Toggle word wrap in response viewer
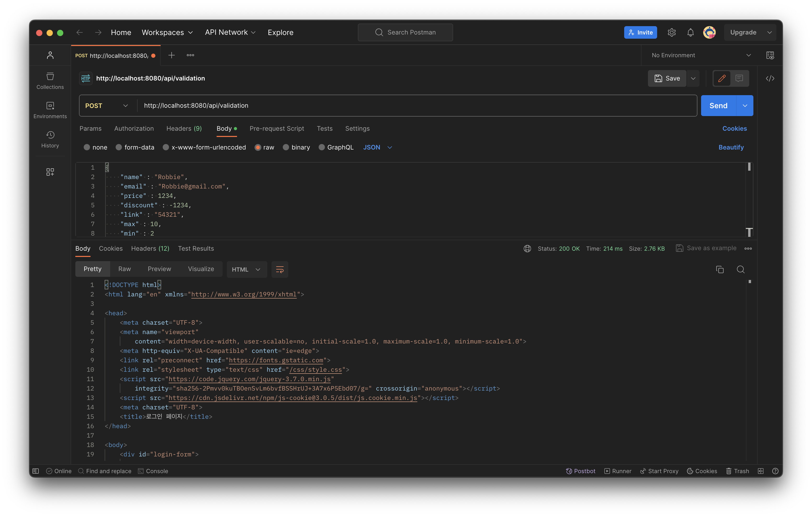 coord(280,269)
